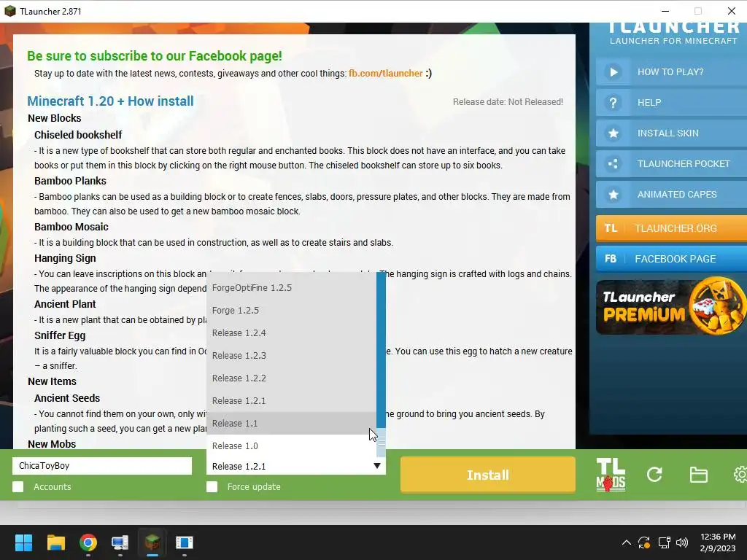Open the FACEBOOK PAGE button
Viewport: 747px width, 560px height.
671,259
